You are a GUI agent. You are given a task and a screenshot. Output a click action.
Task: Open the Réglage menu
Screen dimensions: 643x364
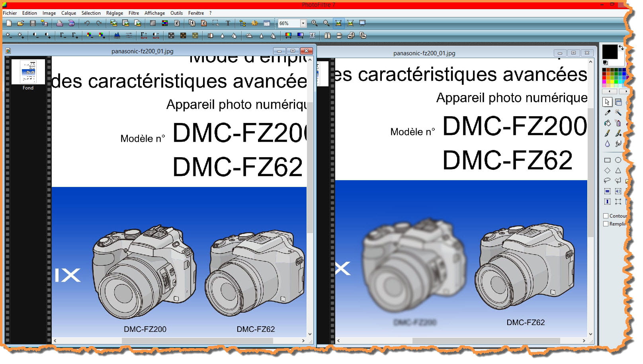click(115, 13)
